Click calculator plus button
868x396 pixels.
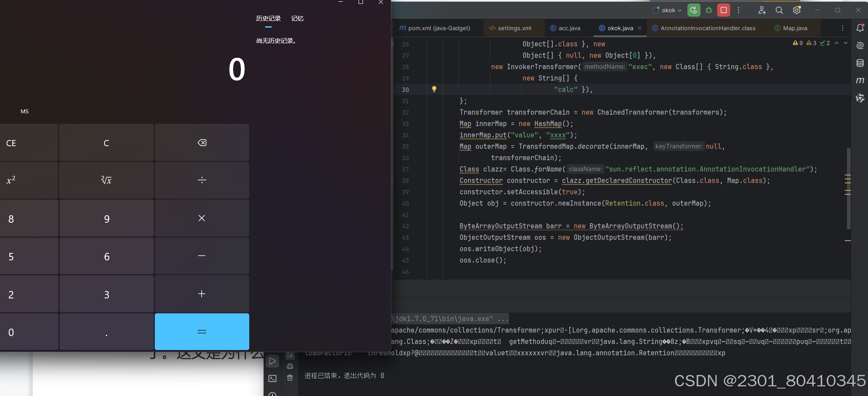coord(202,294)
